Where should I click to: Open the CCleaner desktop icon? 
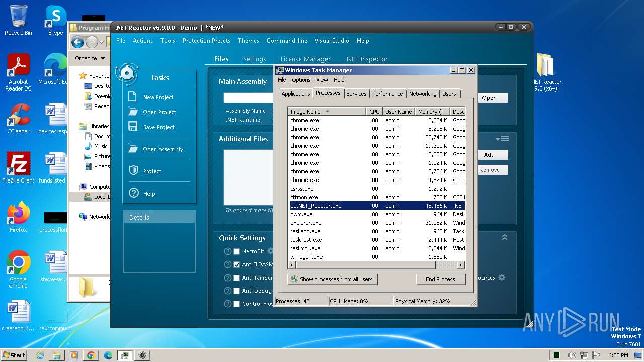point(18,119)
